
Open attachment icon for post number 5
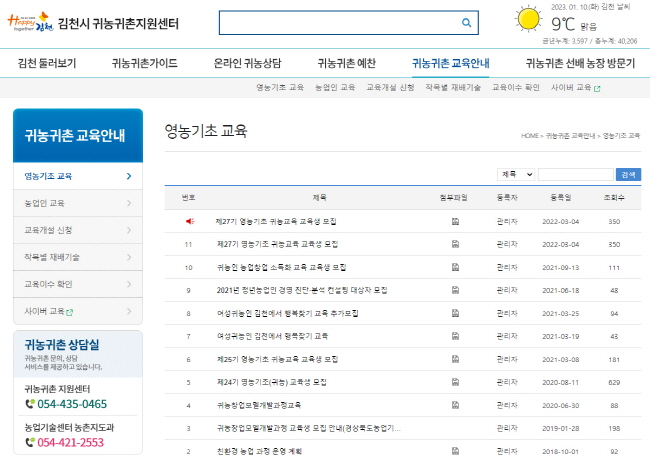pos(455,382)
